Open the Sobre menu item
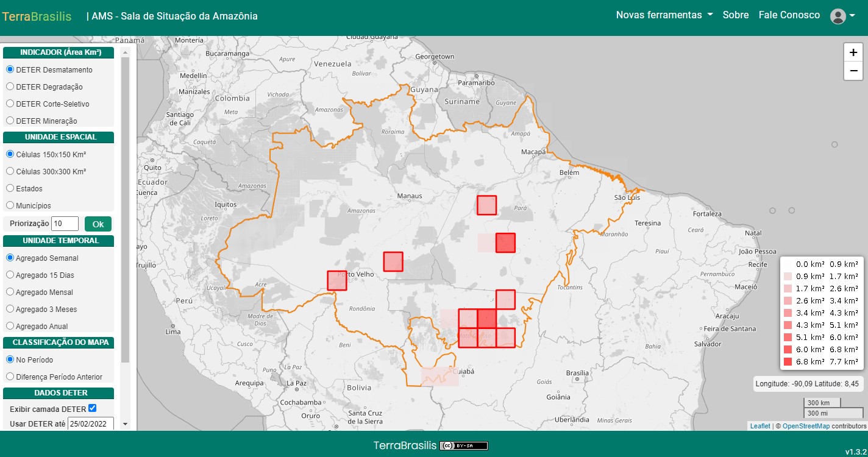Viewport: 868px width, 457px height. [x=736, y=15]
